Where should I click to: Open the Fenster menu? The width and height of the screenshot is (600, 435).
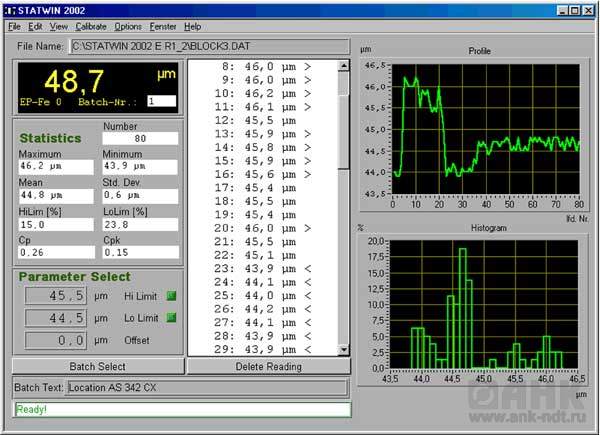pos(163,26)
